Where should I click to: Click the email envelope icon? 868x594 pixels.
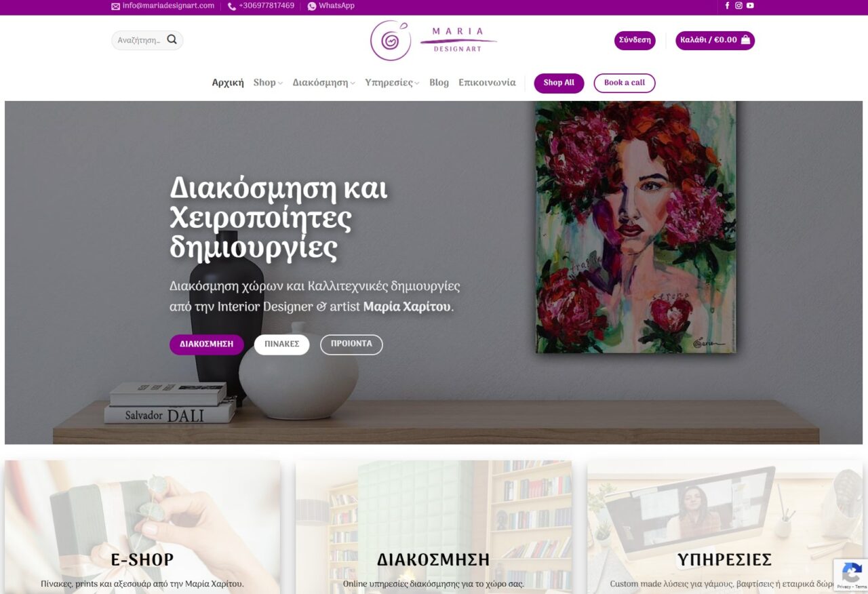115,6
